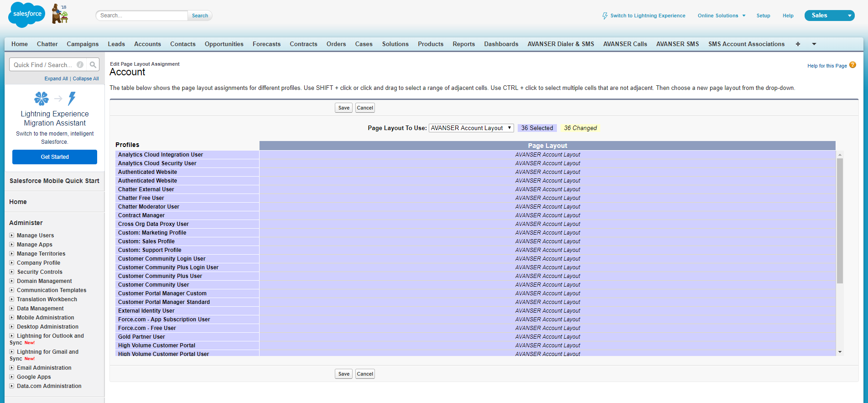Click the plus icon for all tabs

pos(798,44)
